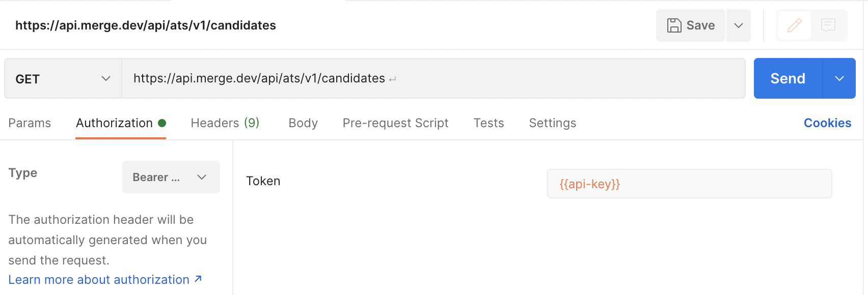
Task: Open the Settings tab
Action: [x=552, y=123]
